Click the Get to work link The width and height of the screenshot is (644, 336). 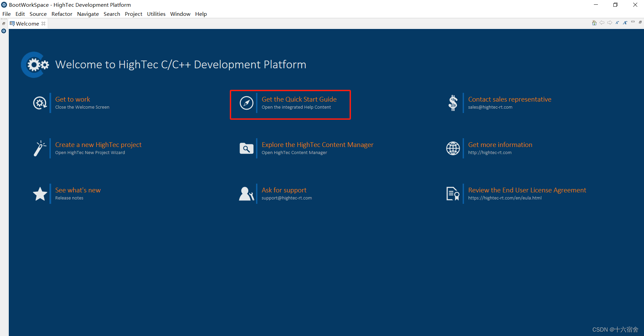[73, 99]
